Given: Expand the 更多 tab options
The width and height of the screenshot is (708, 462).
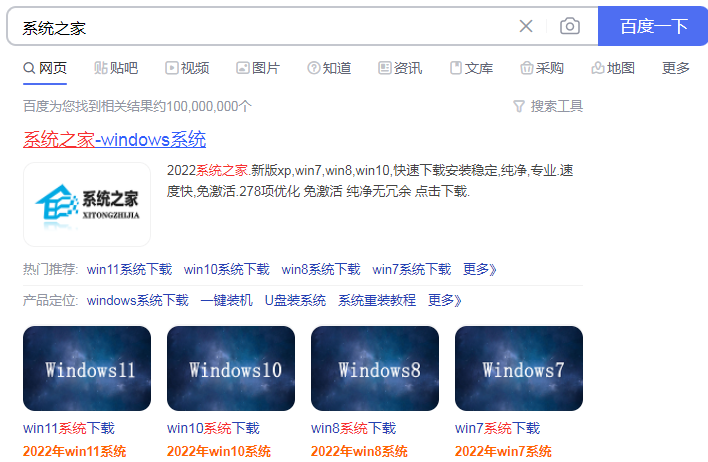Looking at the screenshot, I should 675,68.
